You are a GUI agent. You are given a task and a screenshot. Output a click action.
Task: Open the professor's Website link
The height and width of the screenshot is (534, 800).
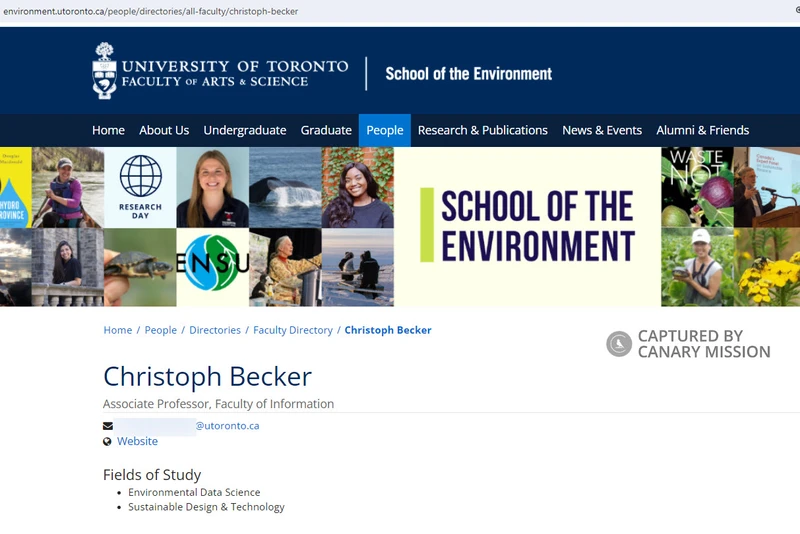[x=137, y=441]
